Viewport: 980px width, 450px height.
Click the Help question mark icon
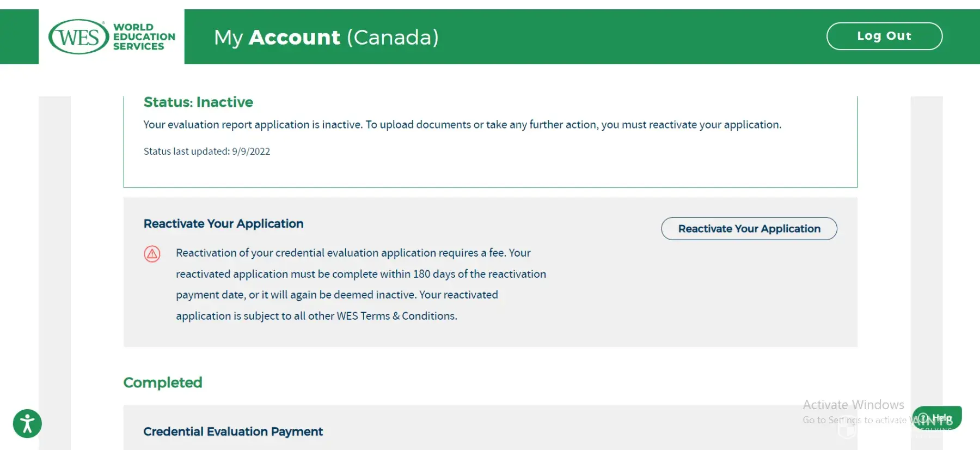(x=923, y=418)
